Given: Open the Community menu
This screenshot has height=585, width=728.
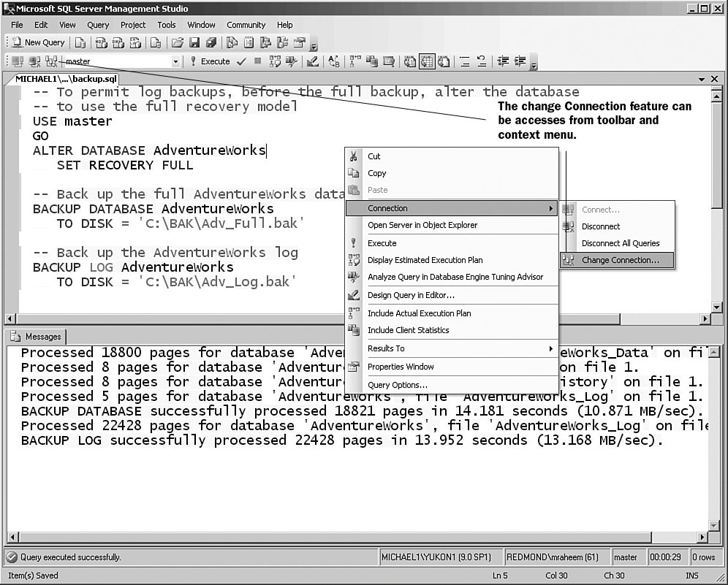Looking at the screenshot, I should tap(246, 25).
